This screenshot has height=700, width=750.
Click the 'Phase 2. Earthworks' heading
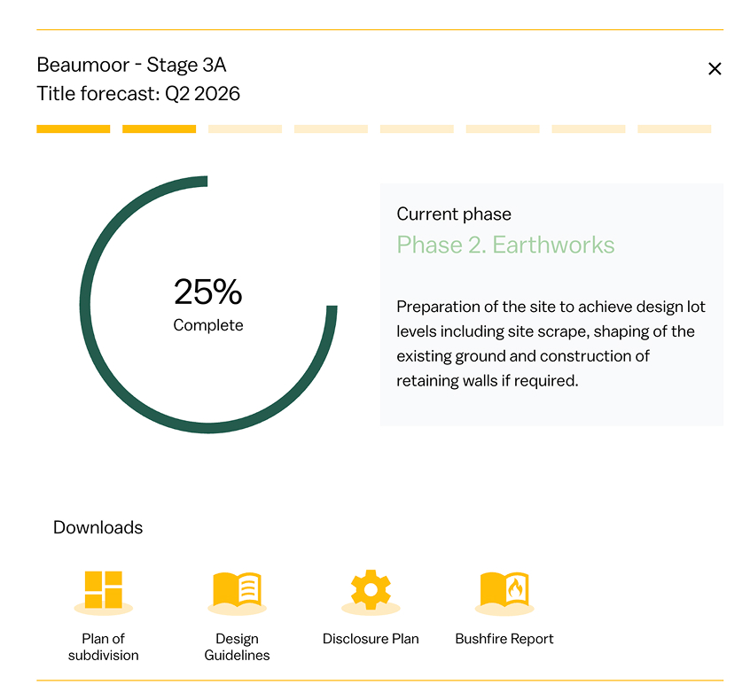click(505, 245)
